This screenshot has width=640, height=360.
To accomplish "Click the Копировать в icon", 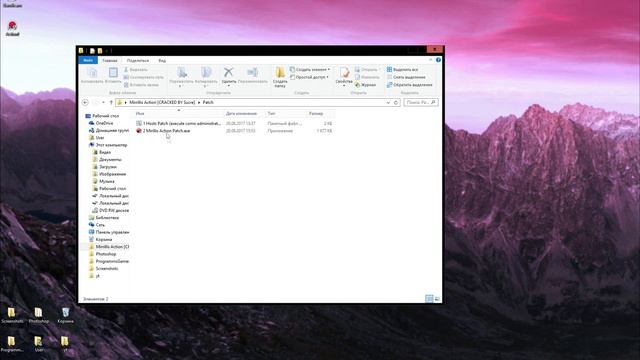I will click(206, 73).
